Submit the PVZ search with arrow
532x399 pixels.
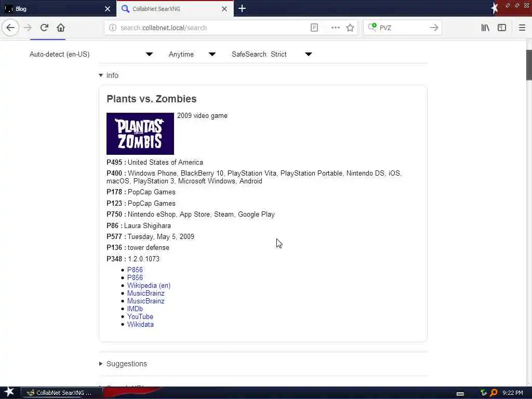pyautogui.click(x=434, y=28)
